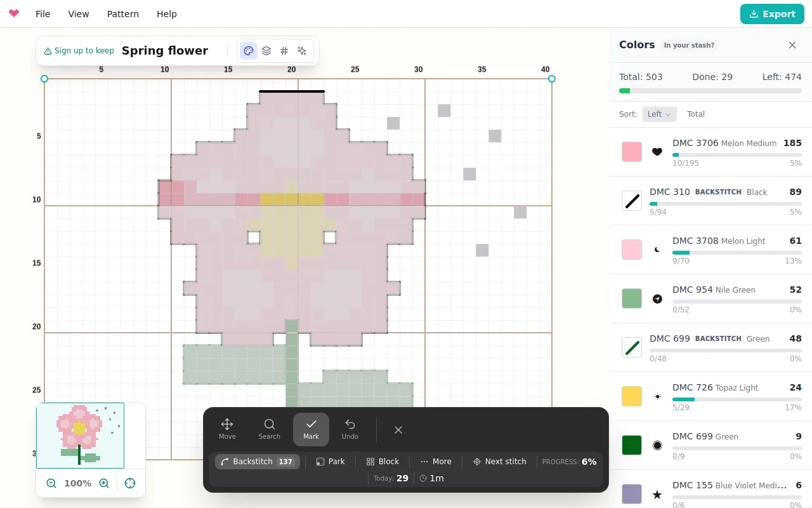
Task: Select the Mark tool
Action: tap(311, 429)
